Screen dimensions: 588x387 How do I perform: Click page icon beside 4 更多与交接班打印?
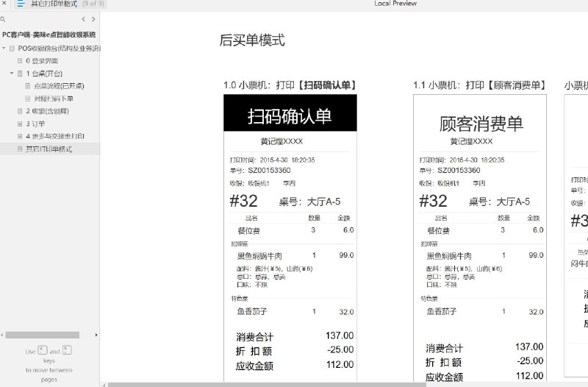20,136
